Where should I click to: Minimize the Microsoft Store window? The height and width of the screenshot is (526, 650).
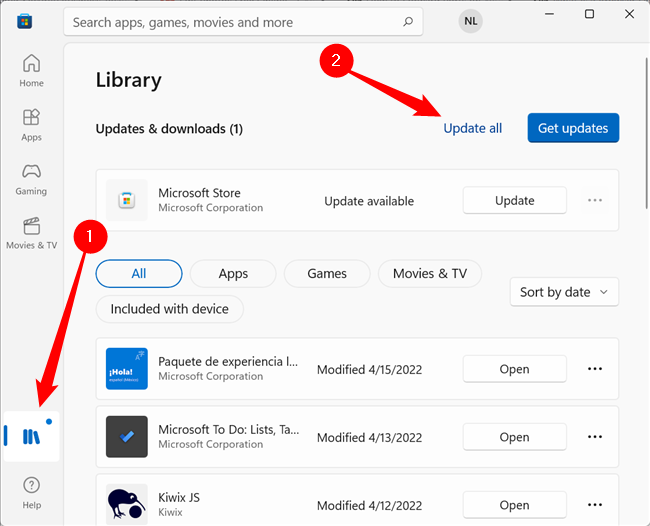tap(549, 14)
